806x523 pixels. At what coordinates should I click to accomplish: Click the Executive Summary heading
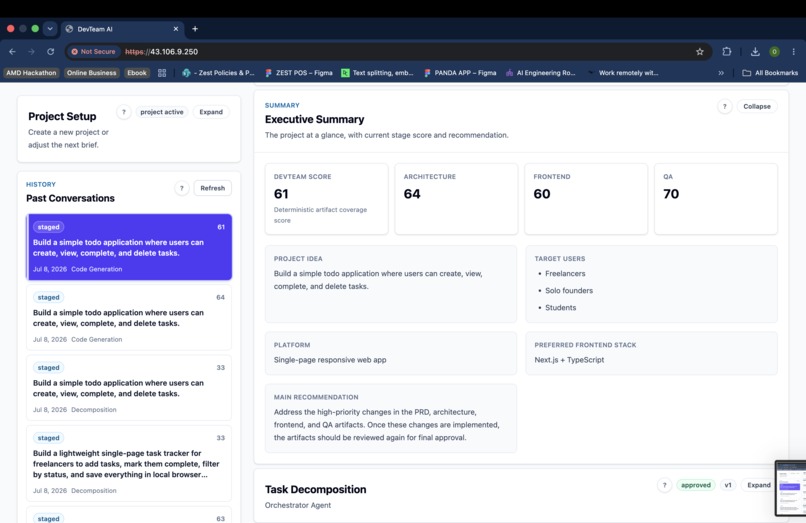pyautogui.click(x=315, y=119)
